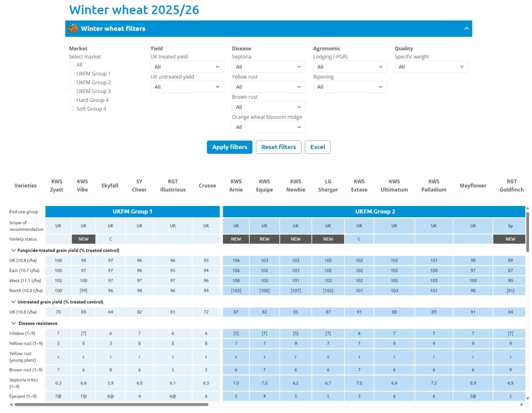The height and width of the screenshot is (413, 532).
Task: Check the UKFM Group 1 checkbox
Action: click(71, 73)
